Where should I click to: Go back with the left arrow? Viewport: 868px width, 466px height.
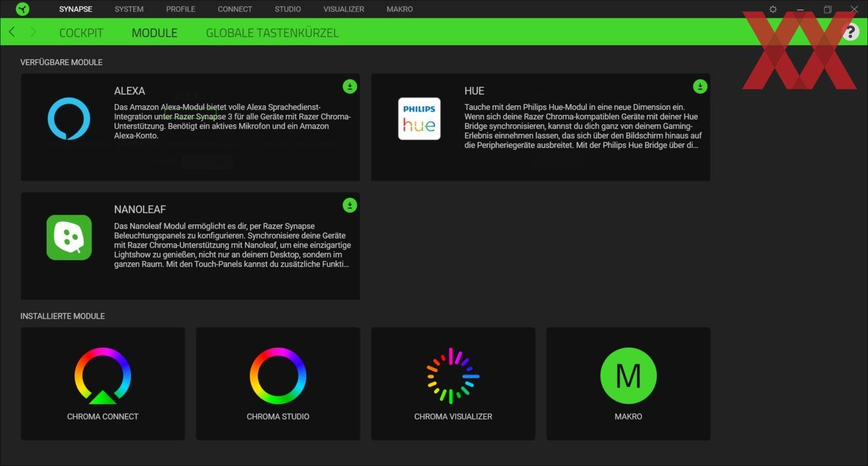[12, 32]
